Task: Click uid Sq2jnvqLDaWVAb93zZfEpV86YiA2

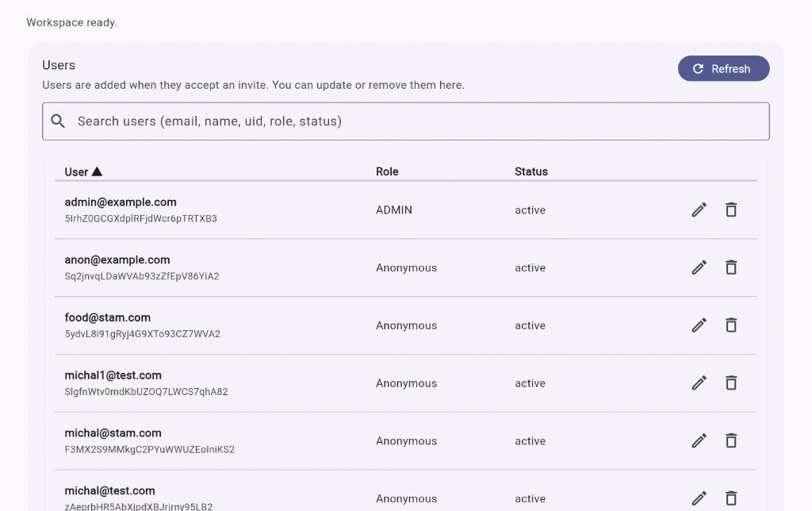Action: 142,276
